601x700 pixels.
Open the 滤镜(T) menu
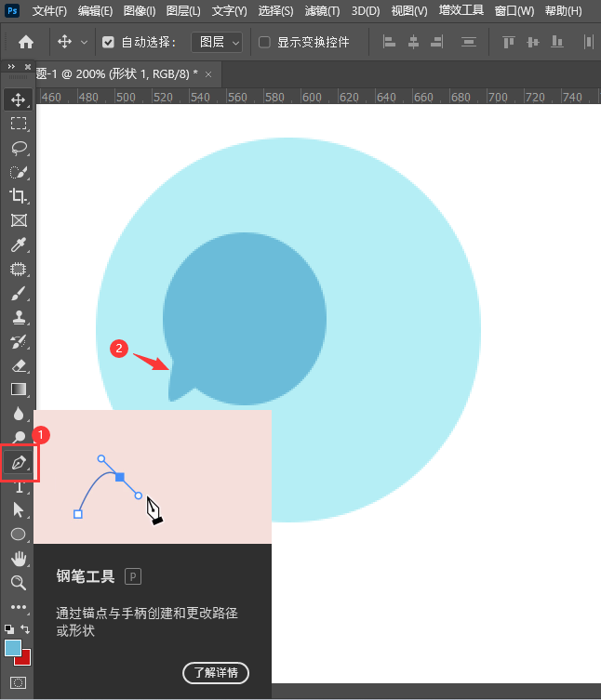(322, 11)
